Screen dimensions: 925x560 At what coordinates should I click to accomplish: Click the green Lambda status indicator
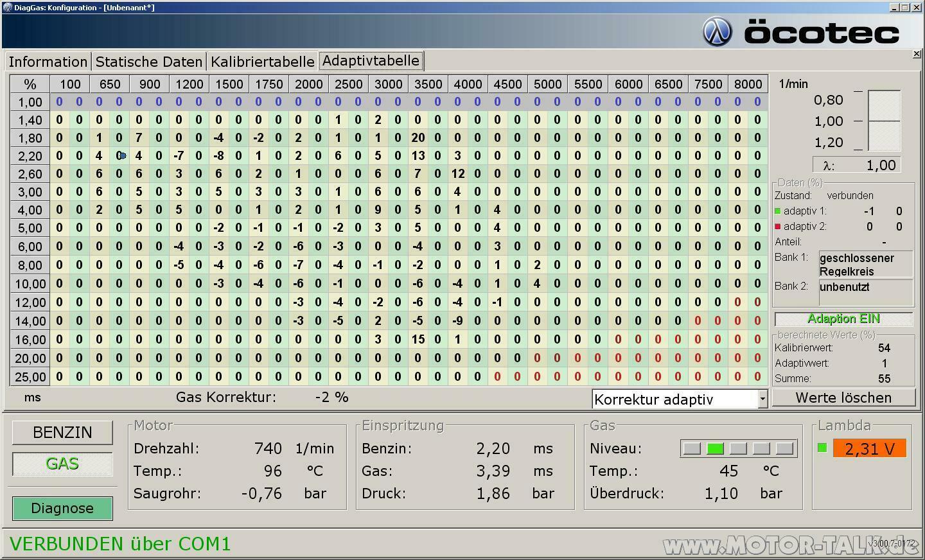pyautogui.click(x=822, y=448)
